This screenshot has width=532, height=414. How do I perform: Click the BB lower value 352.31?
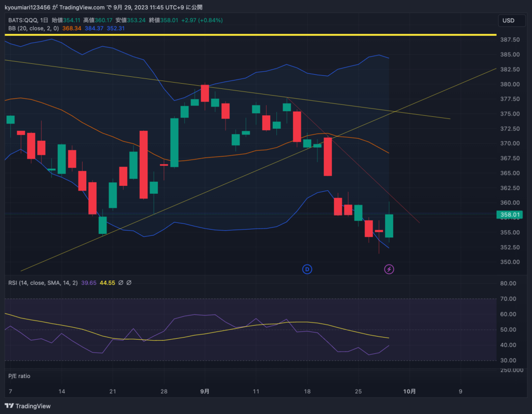[116, 29]
